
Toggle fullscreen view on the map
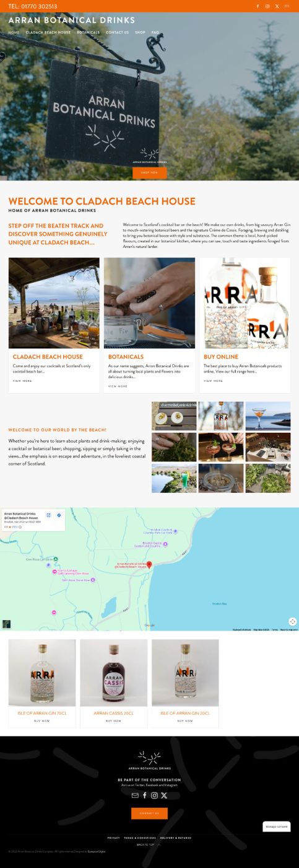click(x=292, y=621)
